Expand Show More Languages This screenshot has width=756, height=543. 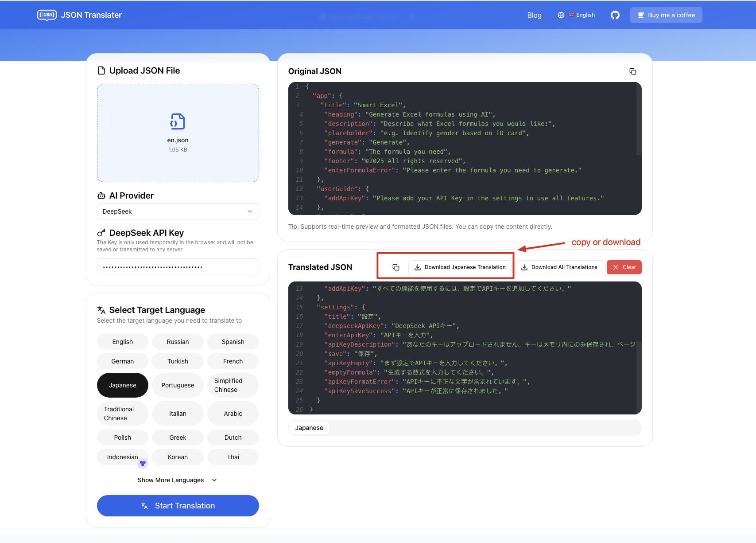[x=177, y=480]
